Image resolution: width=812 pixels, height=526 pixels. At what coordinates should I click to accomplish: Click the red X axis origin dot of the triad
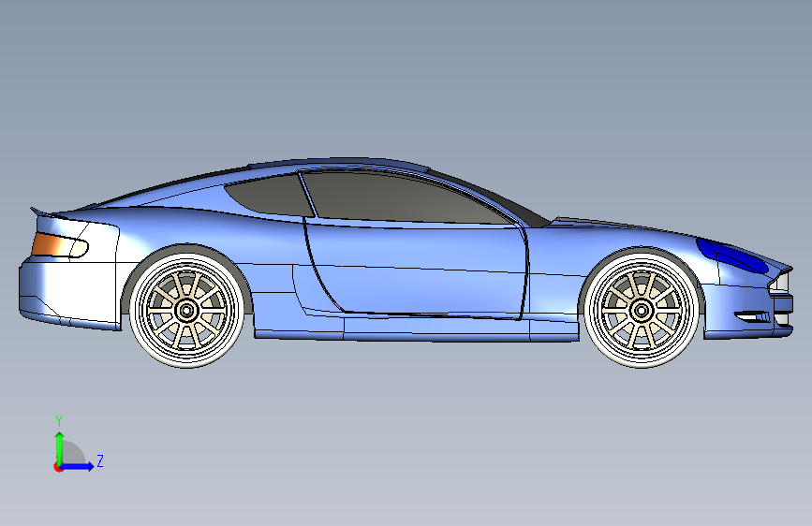[x=58, y=467]
